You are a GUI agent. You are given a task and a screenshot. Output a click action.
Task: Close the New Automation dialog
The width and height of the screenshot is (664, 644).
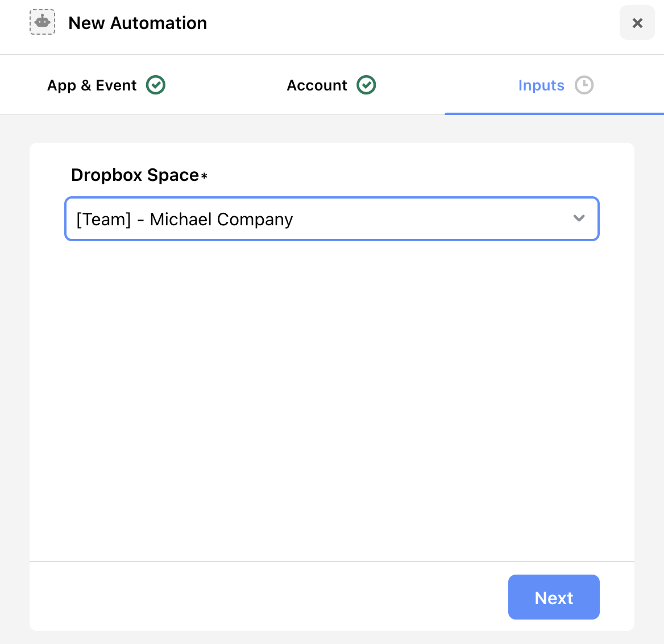pos(637,22)
